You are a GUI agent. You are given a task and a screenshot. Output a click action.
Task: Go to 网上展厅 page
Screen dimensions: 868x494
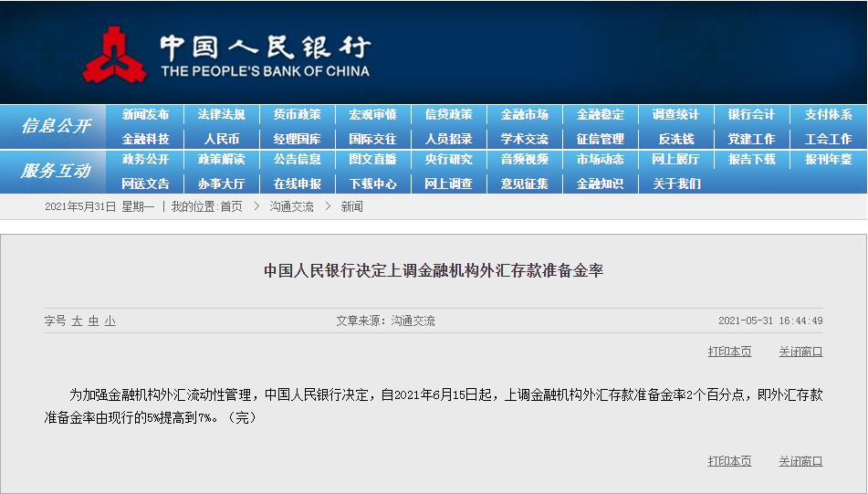pos(676,160)
